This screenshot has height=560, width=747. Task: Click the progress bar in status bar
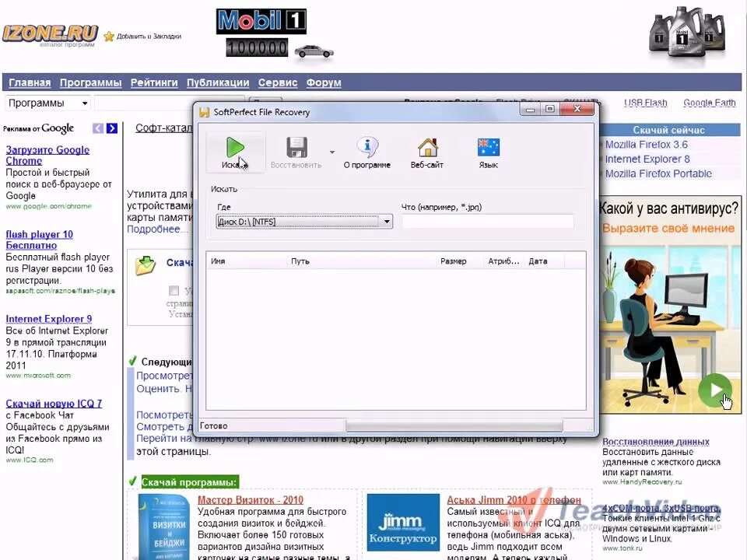[x=454, y=425]
